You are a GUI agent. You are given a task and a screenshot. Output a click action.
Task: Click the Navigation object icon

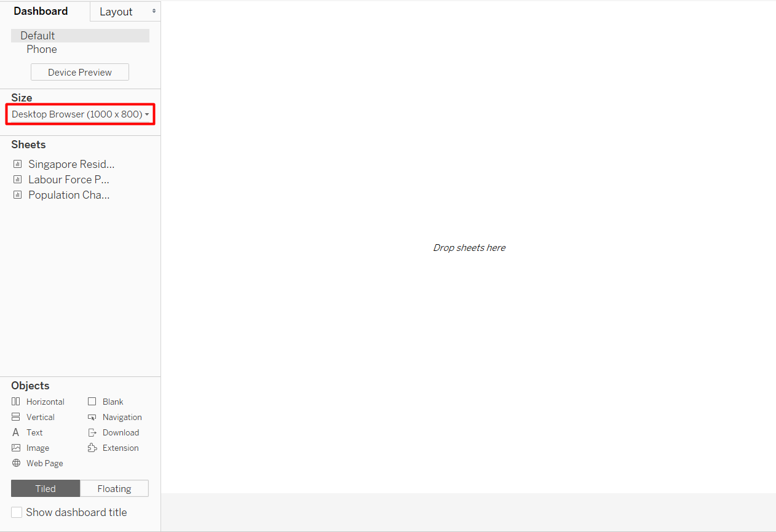[x=92, y=417]
